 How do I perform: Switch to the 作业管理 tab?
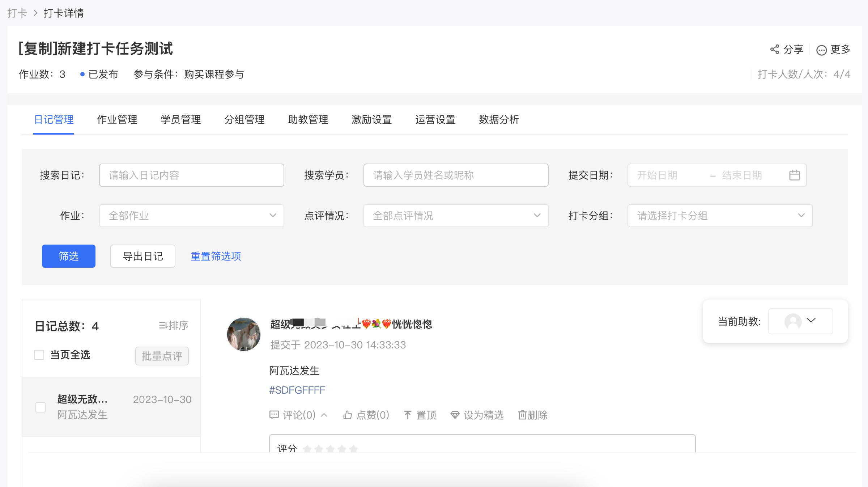click(117, 120)
